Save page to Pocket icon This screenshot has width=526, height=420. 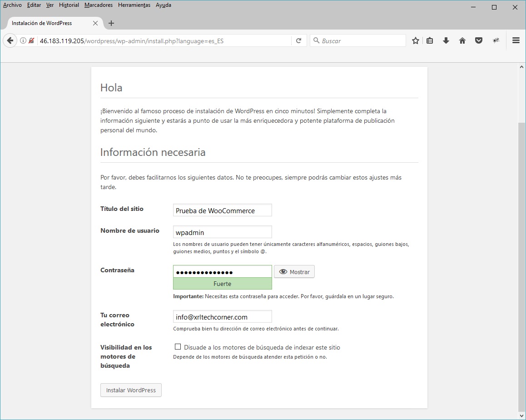coord(479,40)
